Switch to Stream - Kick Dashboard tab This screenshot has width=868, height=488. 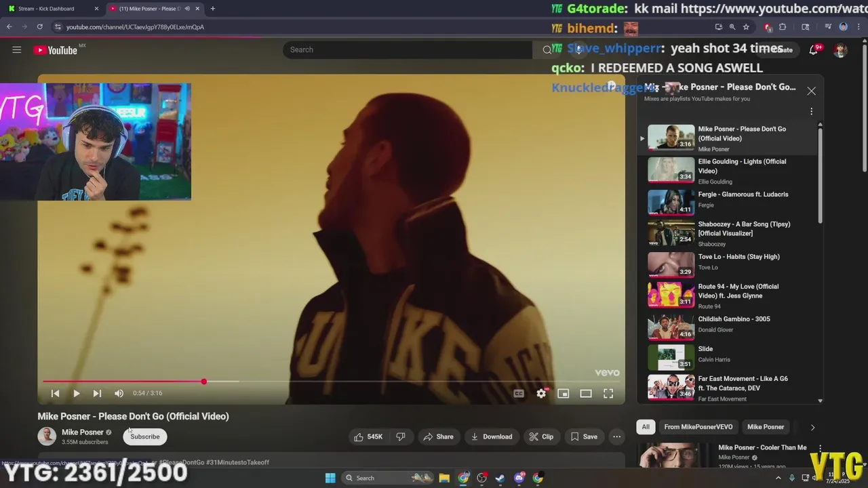click(51, 9)
